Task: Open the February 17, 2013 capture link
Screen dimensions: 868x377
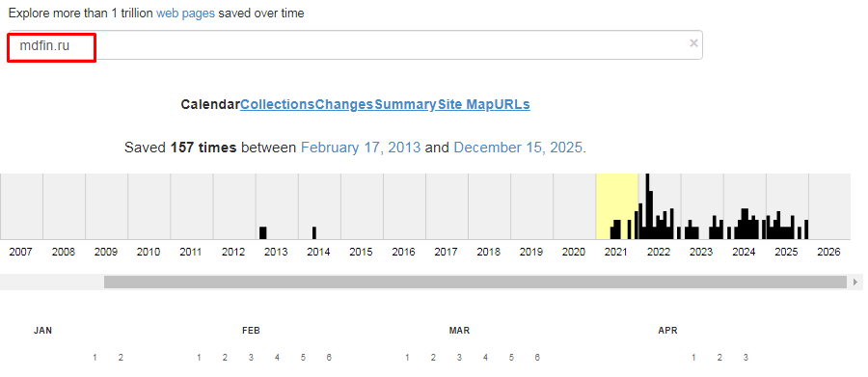Action: click(x=361, y=148)
